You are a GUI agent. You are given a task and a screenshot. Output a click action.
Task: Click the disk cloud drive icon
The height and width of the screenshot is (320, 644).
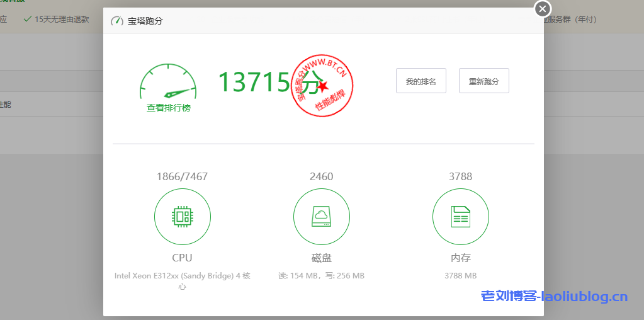click(x=321, y=217)
